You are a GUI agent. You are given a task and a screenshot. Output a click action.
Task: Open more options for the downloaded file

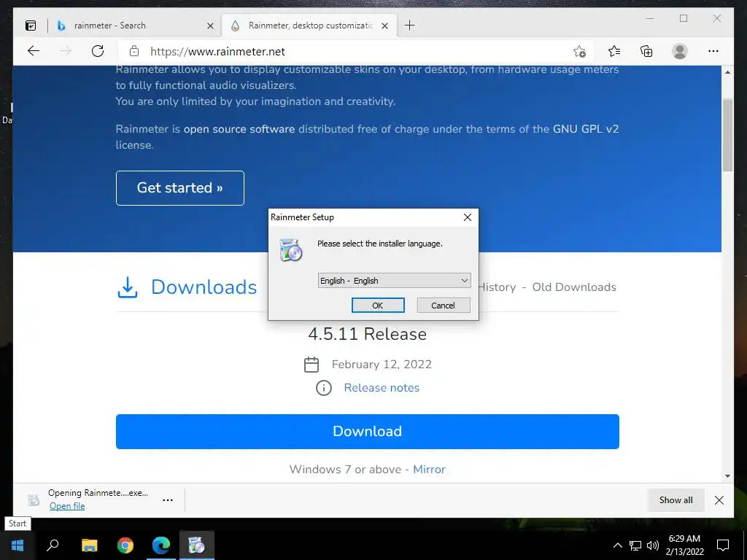168,500
